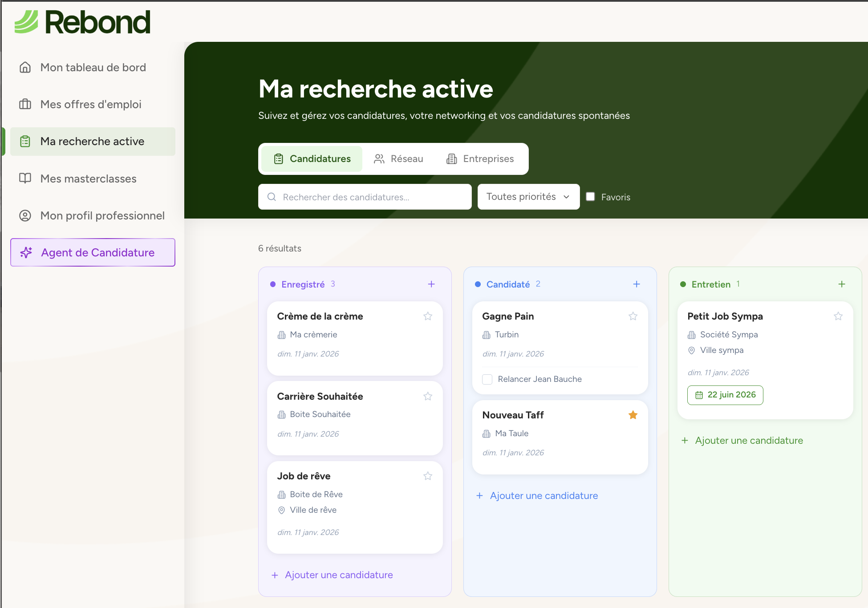Click Ajouter une candidature under Entretien
Screen dimensions: 868x608
point(742,441)
